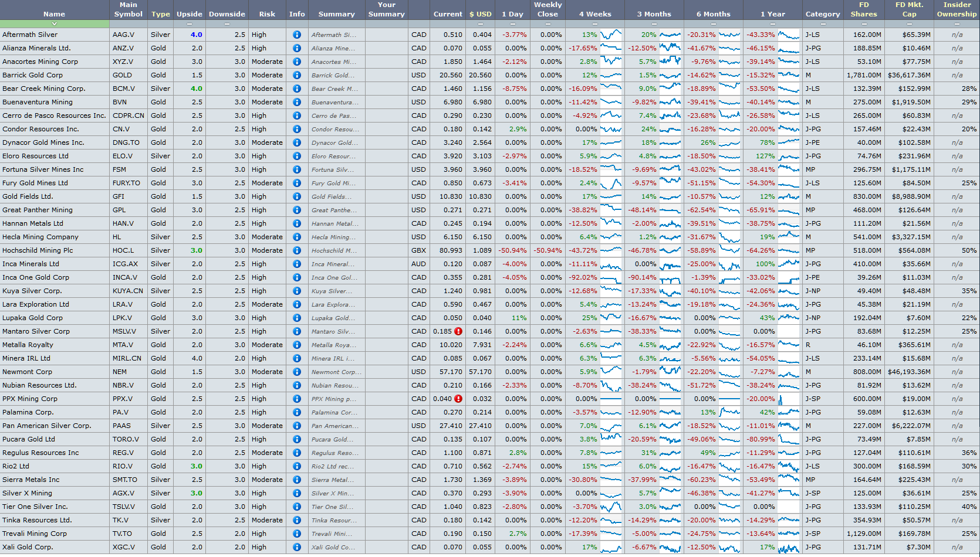
Task: Open info icon for Xali Gold Corp
Action: point(297,547)
